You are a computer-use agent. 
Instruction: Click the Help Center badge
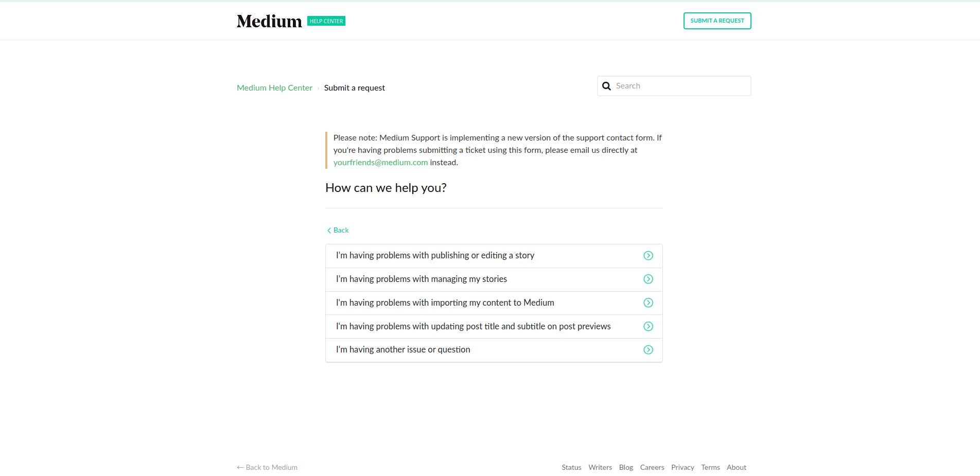tap(326, 21)
